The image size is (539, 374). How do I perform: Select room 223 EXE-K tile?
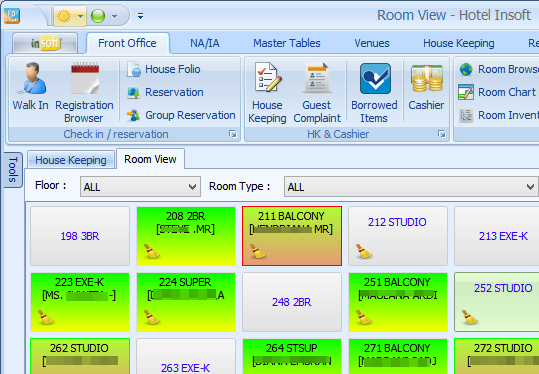coord(80,302)
